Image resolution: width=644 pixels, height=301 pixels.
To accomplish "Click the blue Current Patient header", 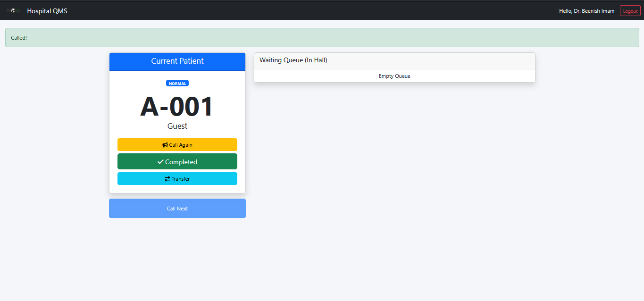I will point(177,61).
